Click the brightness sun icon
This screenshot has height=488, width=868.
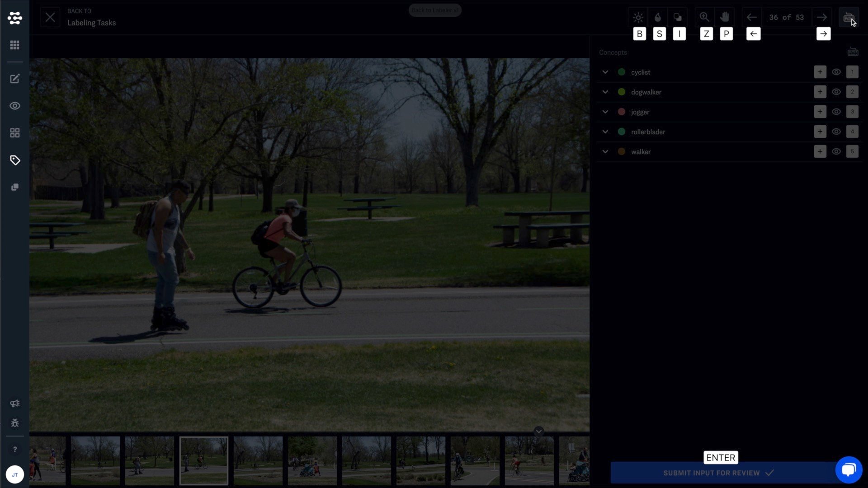[638, 18]
